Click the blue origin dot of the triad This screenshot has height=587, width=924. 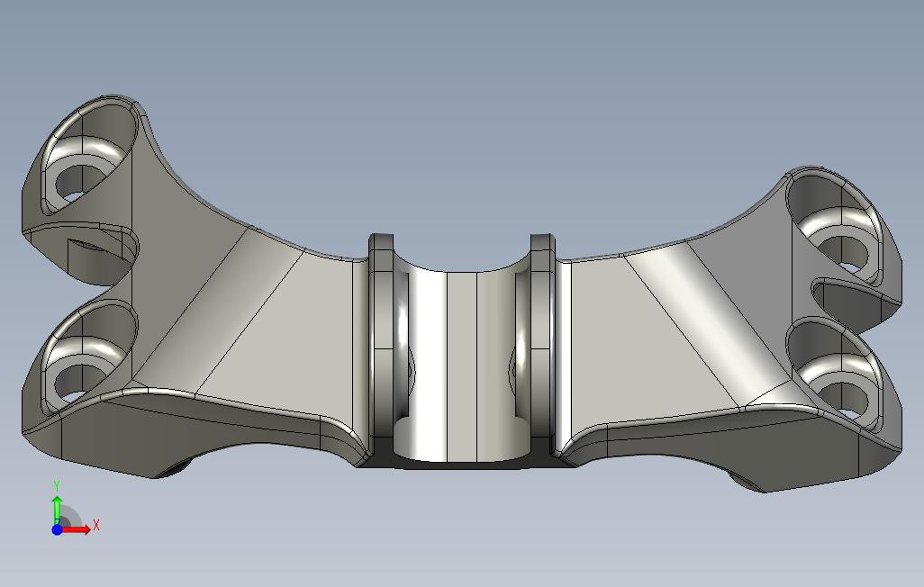[57, 530]
